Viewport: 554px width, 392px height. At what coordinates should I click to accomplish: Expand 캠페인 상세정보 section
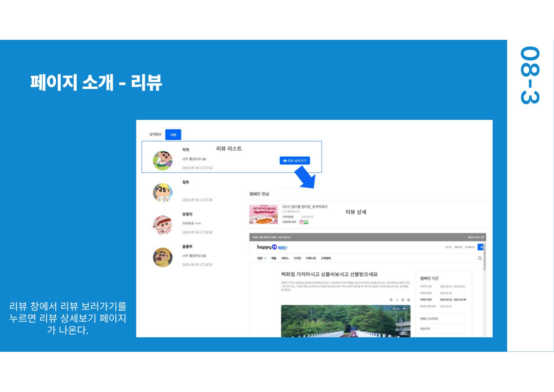429,319
